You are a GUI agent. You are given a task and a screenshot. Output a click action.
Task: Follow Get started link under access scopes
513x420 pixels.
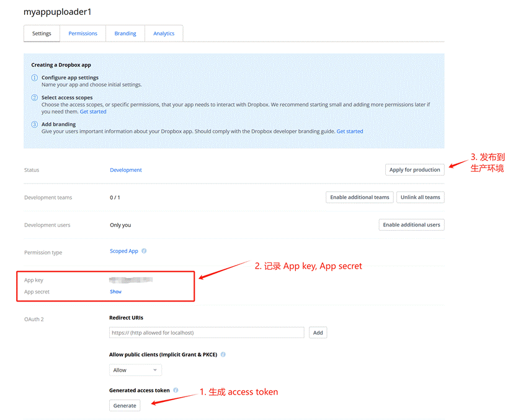93,112
